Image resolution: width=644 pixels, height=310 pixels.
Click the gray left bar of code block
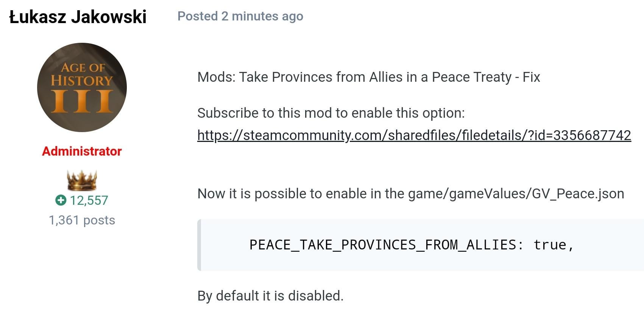pos(199,245)
